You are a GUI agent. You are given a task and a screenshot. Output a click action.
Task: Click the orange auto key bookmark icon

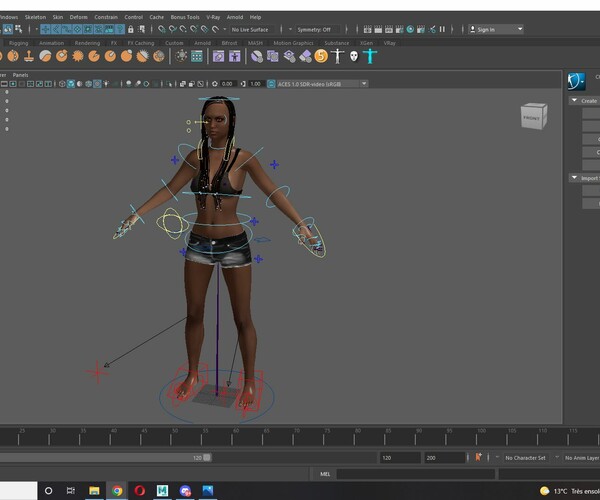click(478, 457)
